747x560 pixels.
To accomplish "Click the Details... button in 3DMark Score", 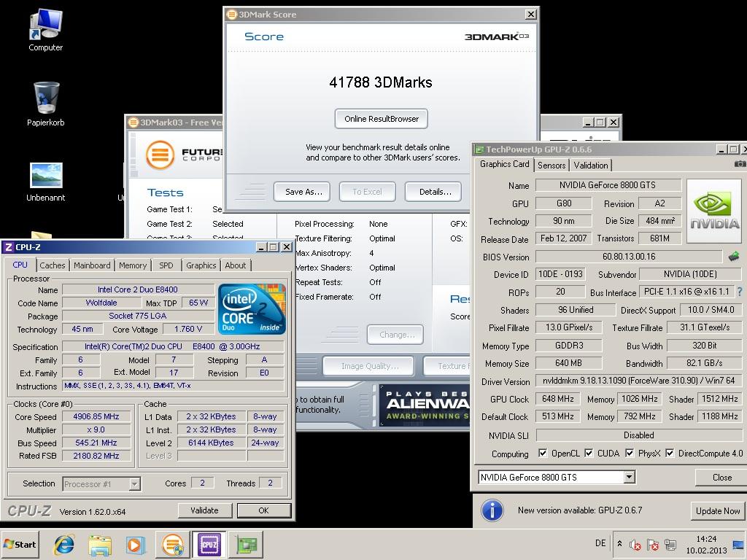I will pyautogui.click(x=435, y=192).
